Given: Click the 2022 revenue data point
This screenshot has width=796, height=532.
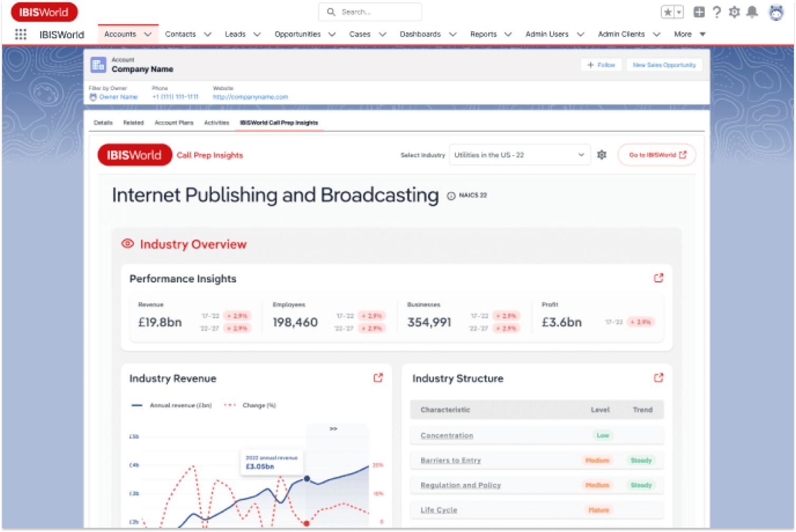Looking at the screenshot, I should 307,479.
